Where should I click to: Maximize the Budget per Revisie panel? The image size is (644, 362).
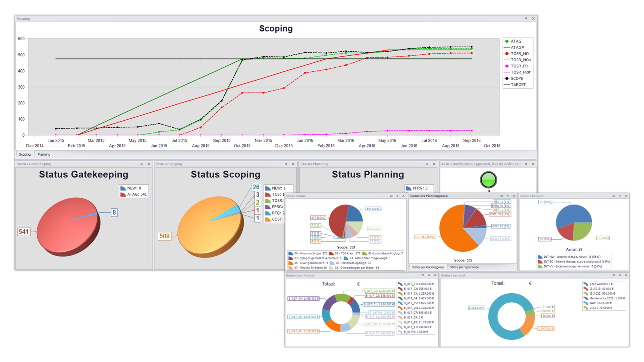tap(423, 275)
